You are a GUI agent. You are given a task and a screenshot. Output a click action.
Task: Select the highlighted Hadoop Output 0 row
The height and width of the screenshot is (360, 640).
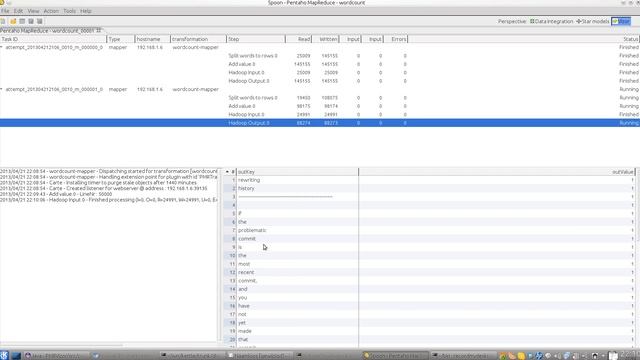pyautogui.click(x=320, y=123)
